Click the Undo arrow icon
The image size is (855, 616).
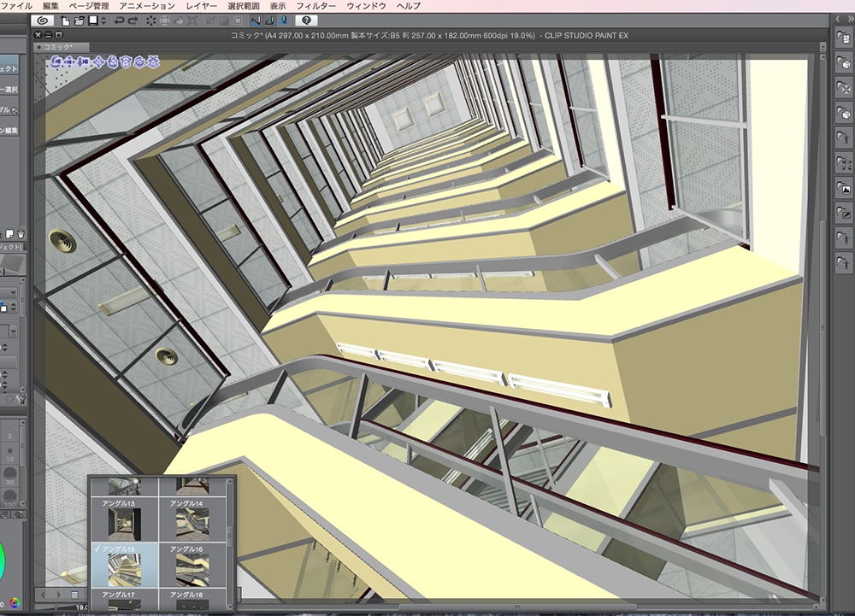click(x=120, y=20)
